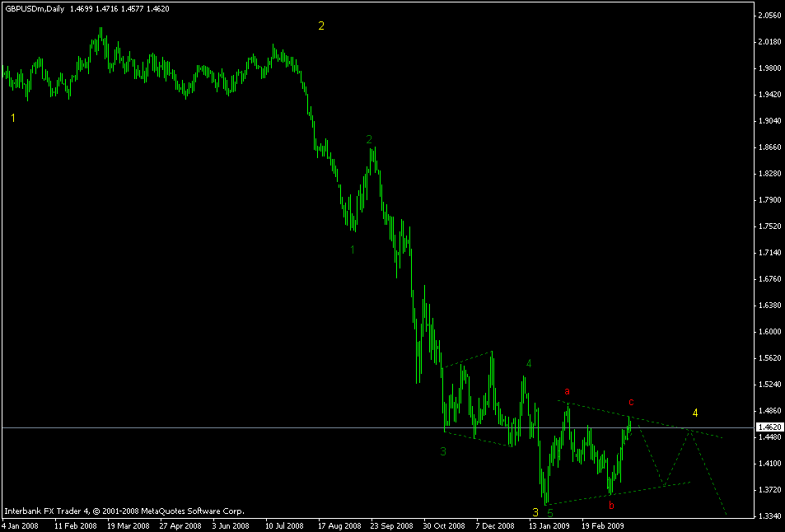The width and height of the screenshot is (785, 532).
Task: Click the red letter c annotation
Action: 630,403
